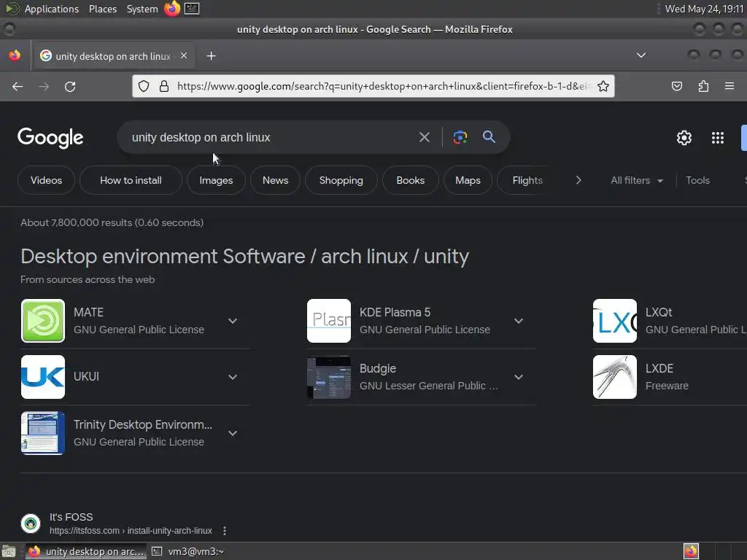Click the UKUI logo thumbnail
The height and width of the screenshot is (560, 747).
coord(43,377)
